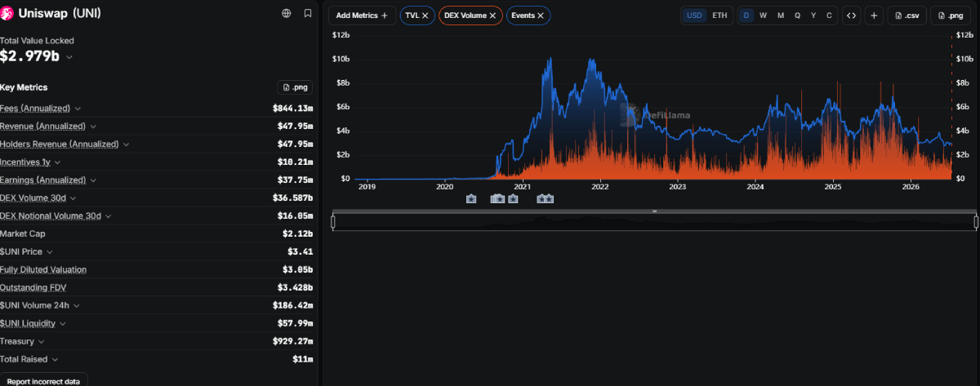Click the Key Metrics heading
This screenshot has height=386, width=980.
click(x=24, y=87)
